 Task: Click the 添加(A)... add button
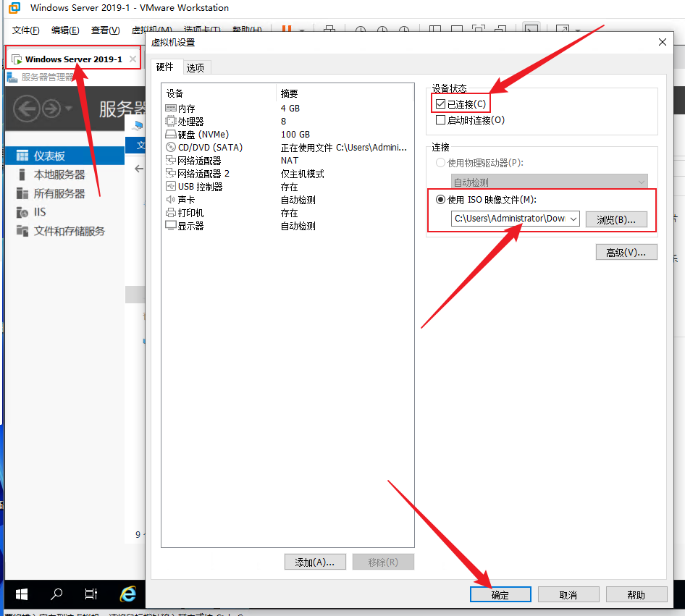pyautogui.click(x=315, y=562)
